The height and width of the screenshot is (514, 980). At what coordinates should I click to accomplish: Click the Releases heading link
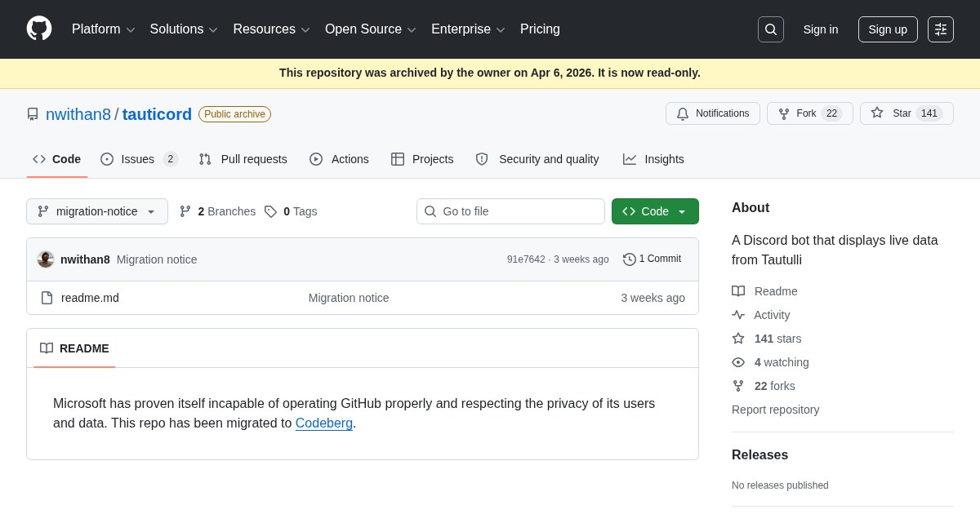click(x=759, y=455)
